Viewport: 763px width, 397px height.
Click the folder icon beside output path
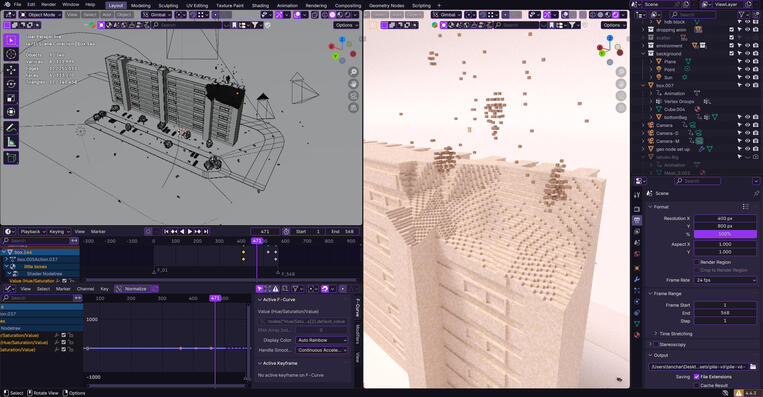753,366
